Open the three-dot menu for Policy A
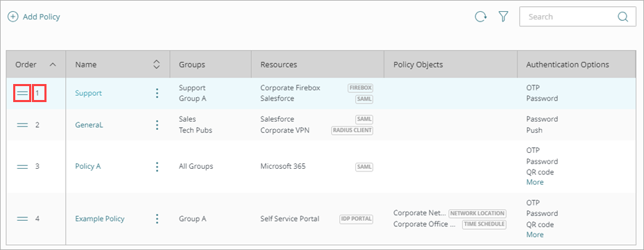The image size is (644, 250). (x=157, y=167)
